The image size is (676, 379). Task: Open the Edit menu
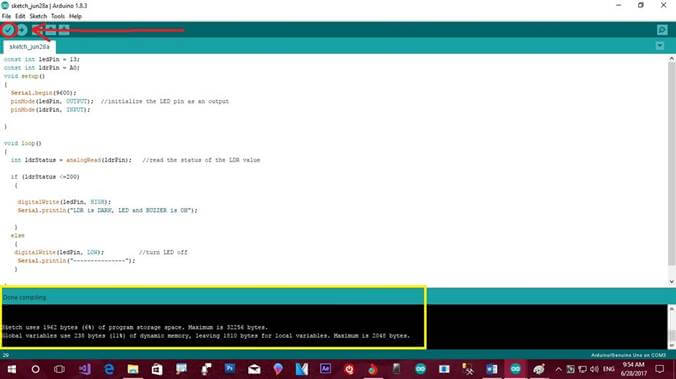pyautogui.click(x=20, y=16)
